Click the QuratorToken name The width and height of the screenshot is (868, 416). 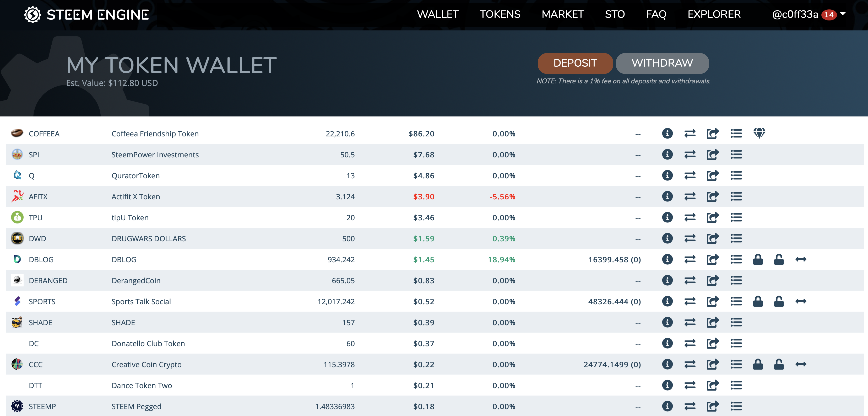(x=135, y=176)
